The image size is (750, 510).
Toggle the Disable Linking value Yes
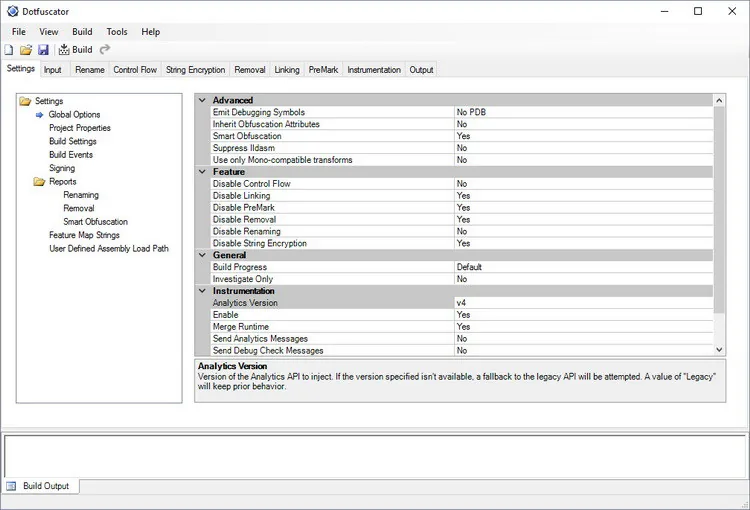point(583,196)
